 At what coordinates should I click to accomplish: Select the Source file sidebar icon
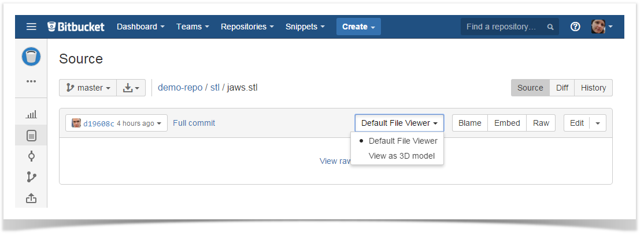[31, 136]
